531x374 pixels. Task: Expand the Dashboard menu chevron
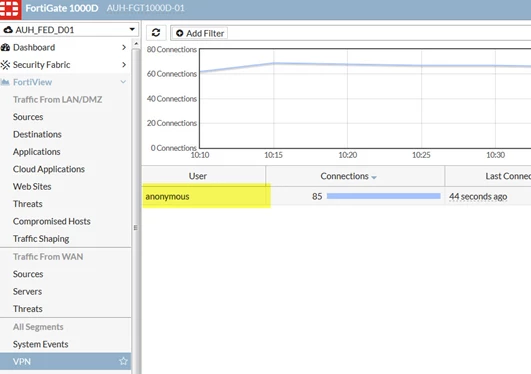(124, 47)
